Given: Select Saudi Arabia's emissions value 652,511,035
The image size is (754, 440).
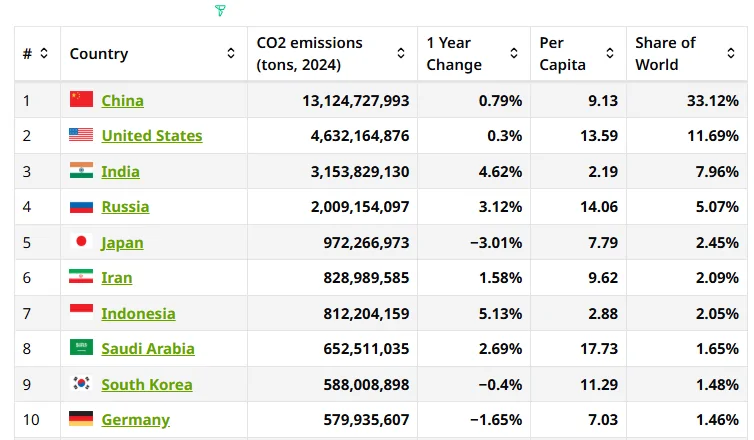Looking at the screenshot, I should tap(366, 349).
